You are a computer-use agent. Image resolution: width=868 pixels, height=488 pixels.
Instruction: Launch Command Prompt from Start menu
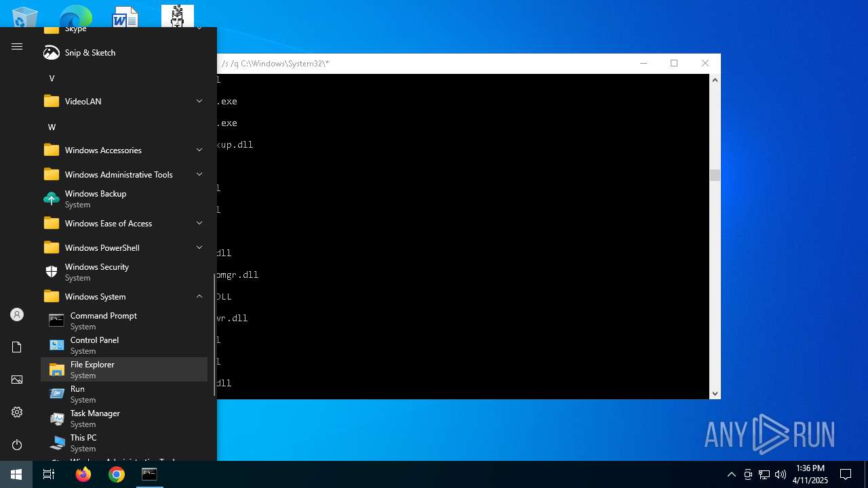click(124, 321)
